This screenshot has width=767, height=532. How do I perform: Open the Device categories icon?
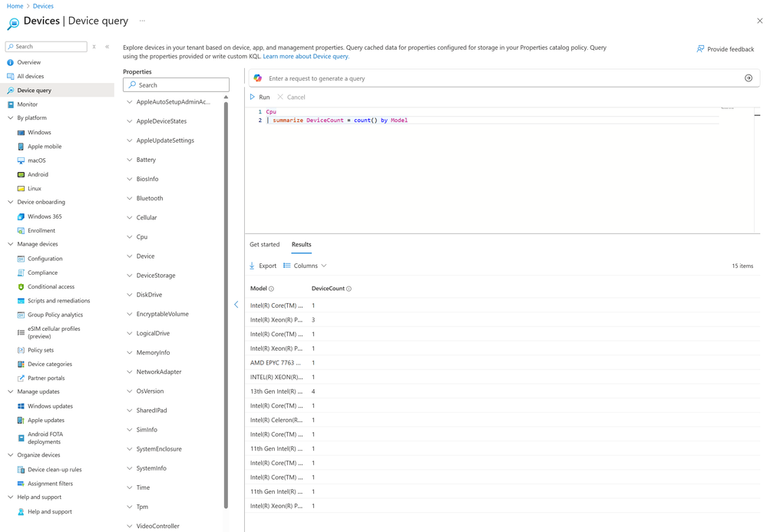21,365
